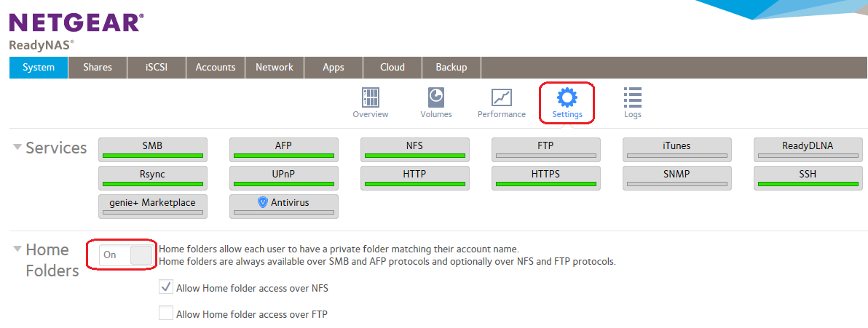Open the iSCSI tab
This screenshot has width=868, height=328.
coord(157,68)
